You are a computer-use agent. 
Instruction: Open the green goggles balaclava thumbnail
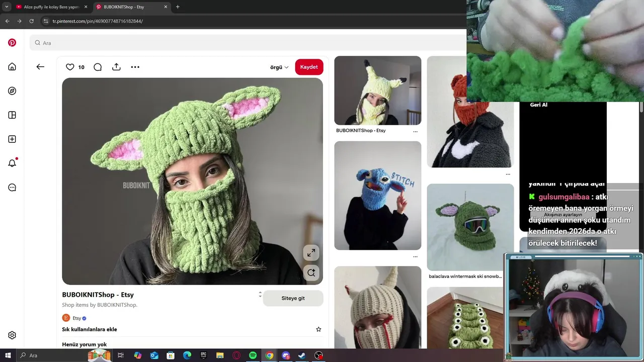[x=470, y=227]
